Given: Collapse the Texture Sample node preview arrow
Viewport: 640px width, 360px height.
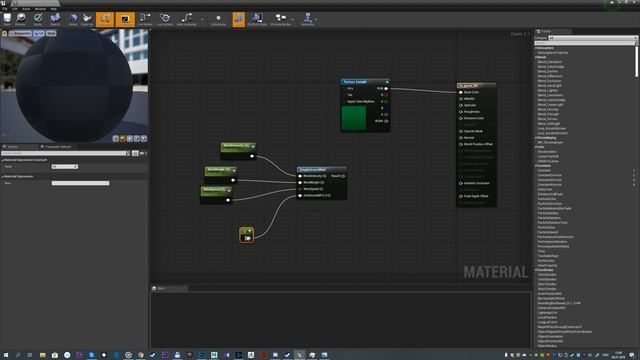Looking at the screenshot, I should tap(387, 82).
